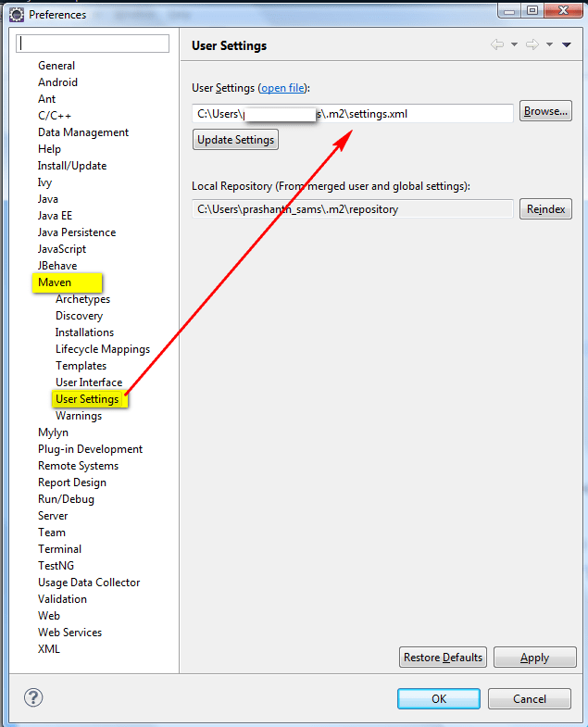This screenshot has height=727, width=588.
Task: Open Lifecycle Mappings page
Action: [x=103, y=349]
